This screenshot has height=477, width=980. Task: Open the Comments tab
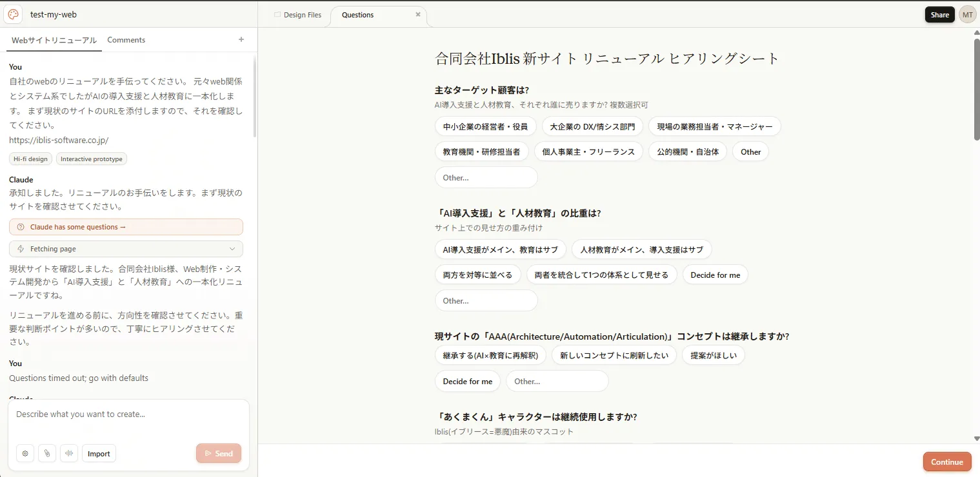126,40
